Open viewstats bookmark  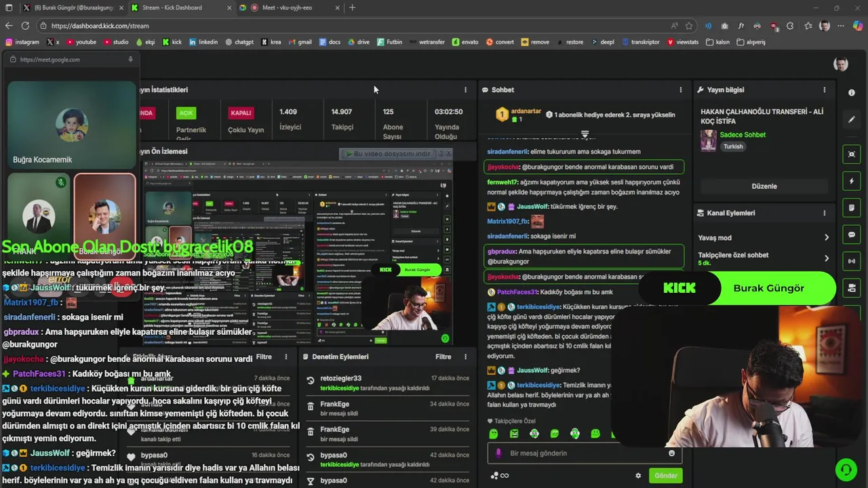tap(683, 42)
